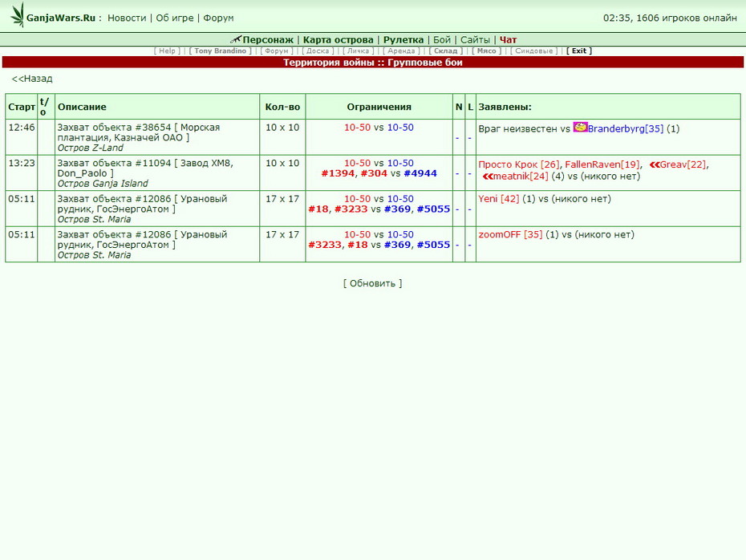
Task: Click the red chevron icon before meatnik
Action: 487,177
